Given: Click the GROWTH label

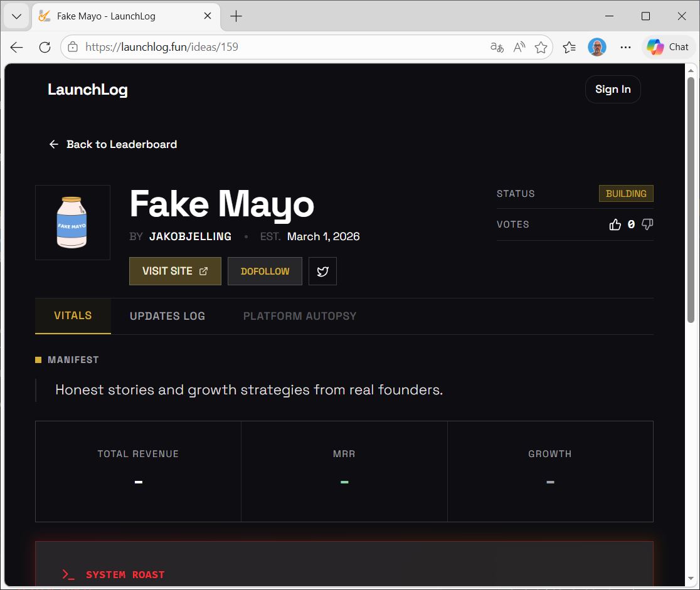Looking at the screenshot, I should 550,454.
